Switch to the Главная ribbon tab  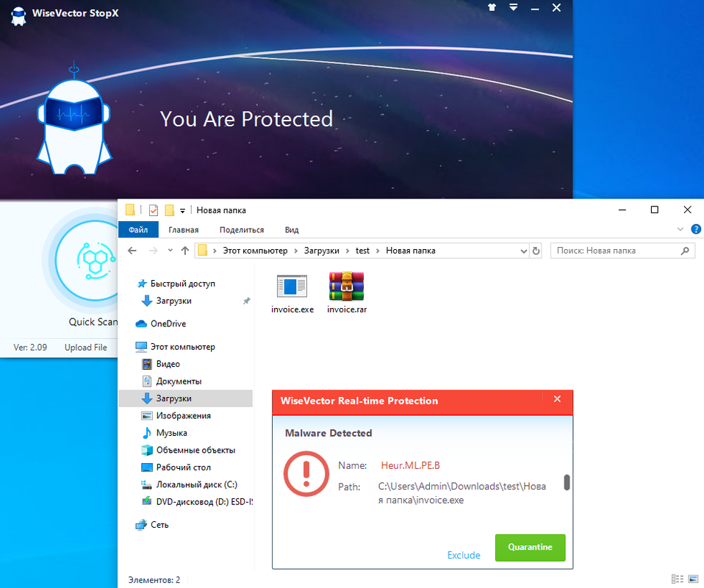pos(184,229)
